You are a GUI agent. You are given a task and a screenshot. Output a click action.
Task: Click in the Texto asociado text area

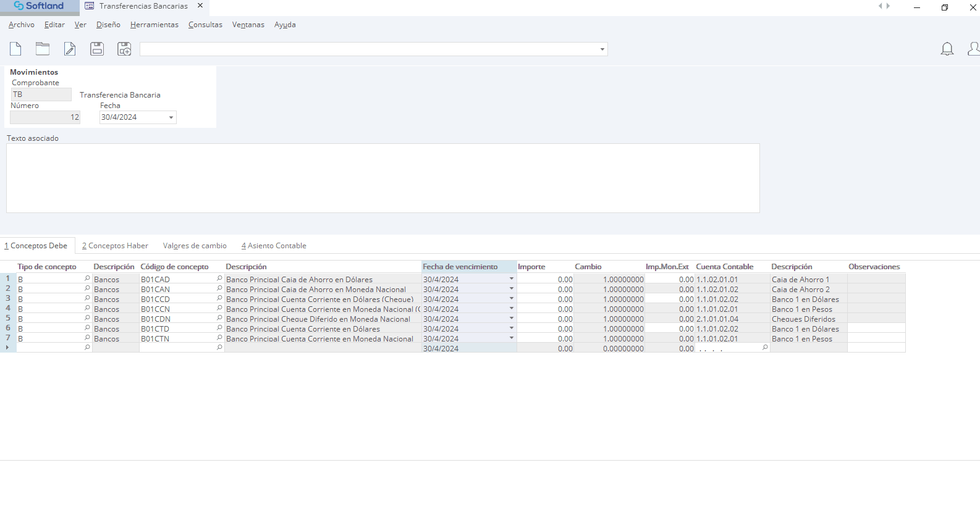click(382, 178)
